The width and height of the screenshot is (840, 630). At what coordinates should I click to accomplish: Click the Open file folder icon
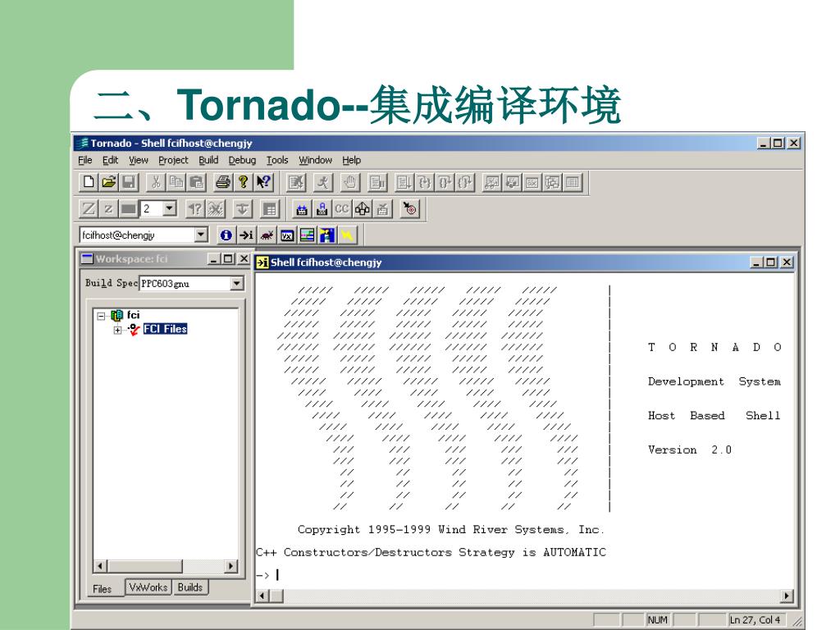pos(109,182)
